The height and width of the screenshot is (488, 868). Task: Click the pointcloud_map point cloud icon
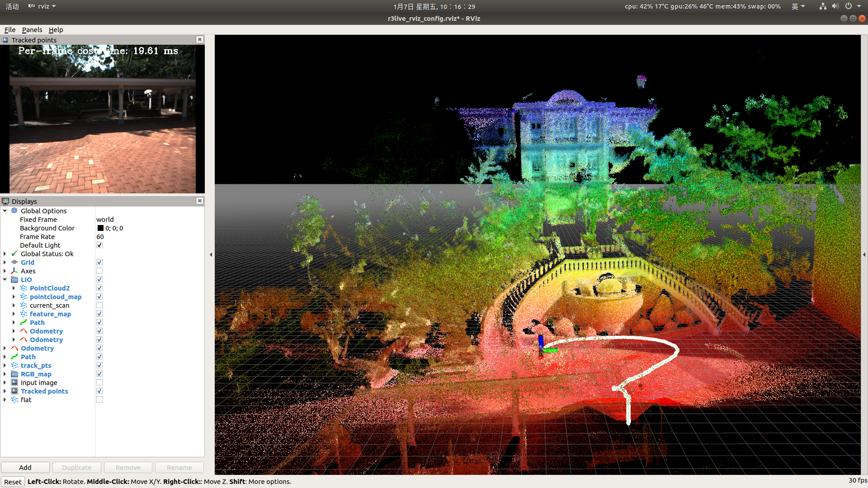point(24,296)
